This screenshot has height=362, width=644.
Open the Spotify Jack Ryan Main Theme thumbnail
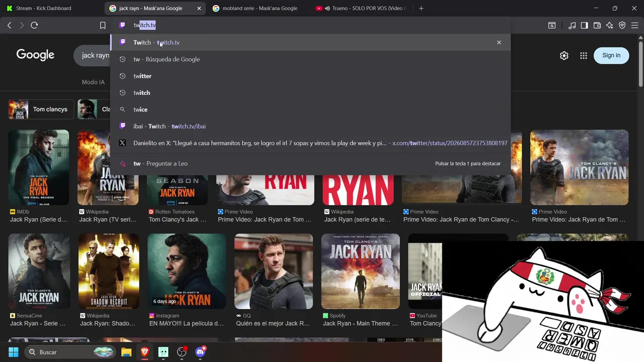pos(360,271)
